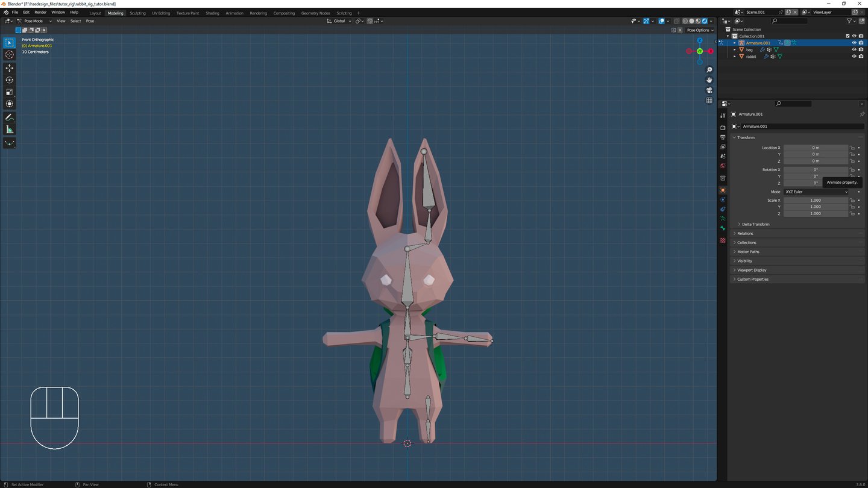Toggle camera view with the camera icon
Screen dimensions: 868x488
(x=709, y=90)
